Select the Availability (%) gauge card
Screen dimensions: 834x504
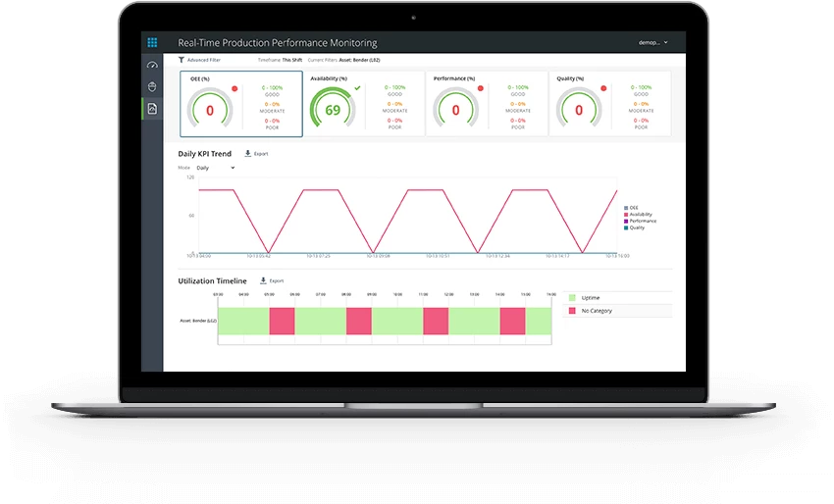coord(364,104)
